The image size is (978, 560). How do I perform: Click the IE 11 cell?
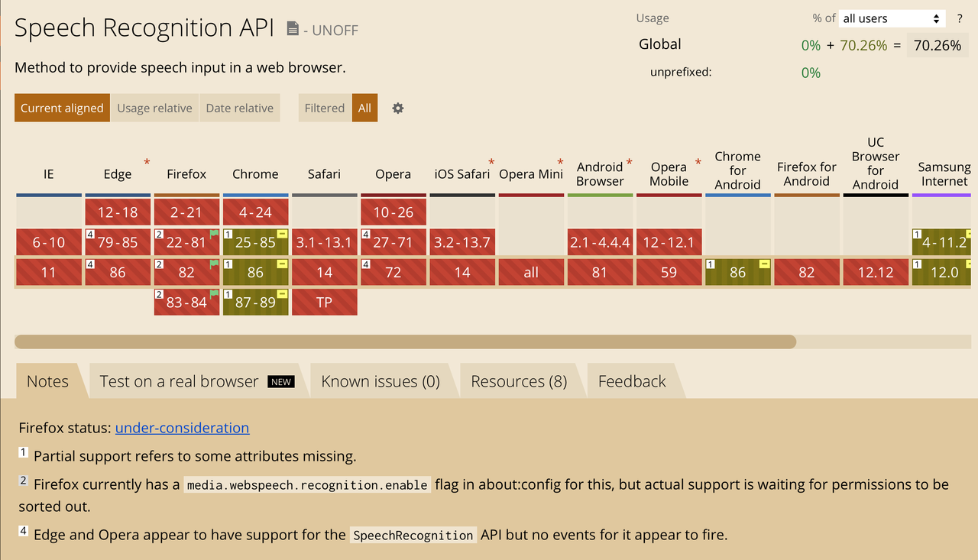pyautogui.click(x=49, y=272)
